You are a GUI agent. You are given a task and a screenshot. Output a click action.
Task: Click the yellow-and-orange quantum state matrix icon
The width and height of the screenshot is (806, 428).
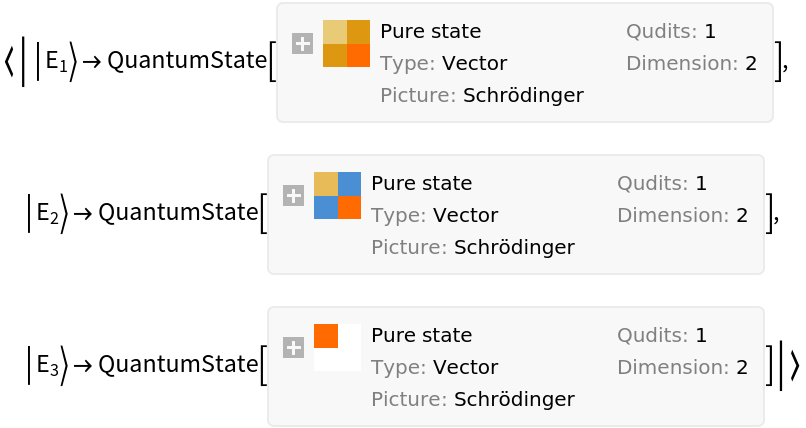346,44
